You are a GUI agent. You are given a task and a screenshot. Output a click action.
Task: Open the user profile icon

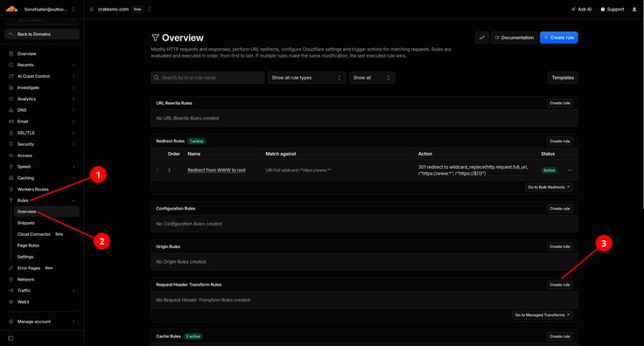[x=634, y=9]
